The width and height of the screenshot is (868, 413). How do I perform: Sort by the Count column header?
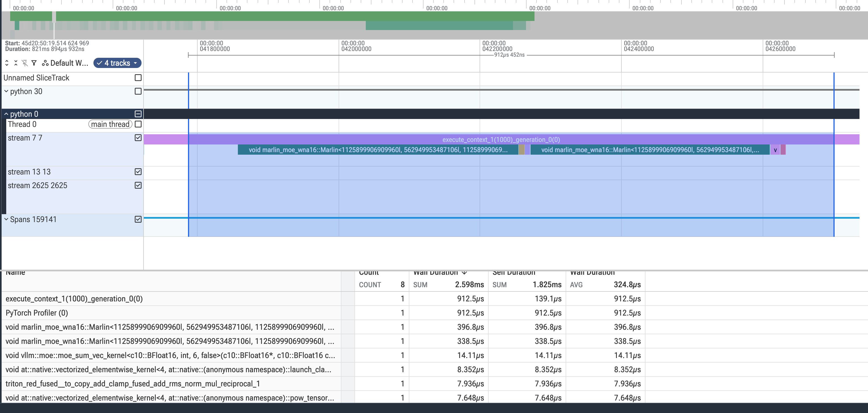coord(369,273)
